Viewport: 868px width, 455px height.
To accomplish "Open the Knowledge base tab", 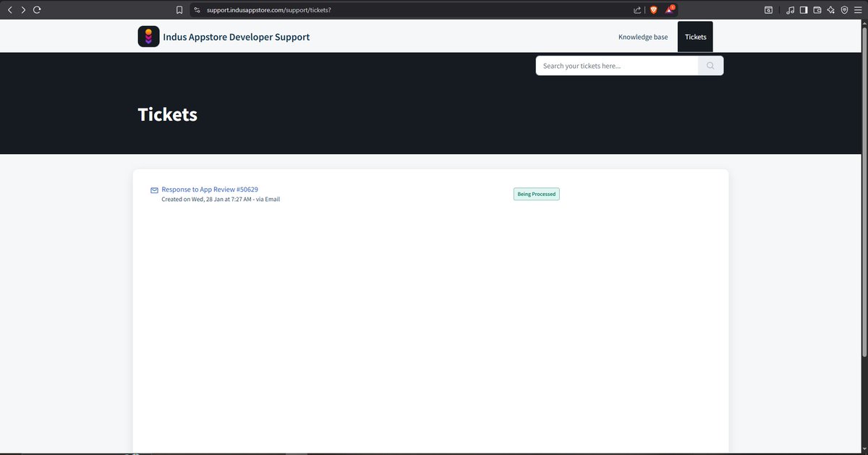I will [x=643, y=37].
